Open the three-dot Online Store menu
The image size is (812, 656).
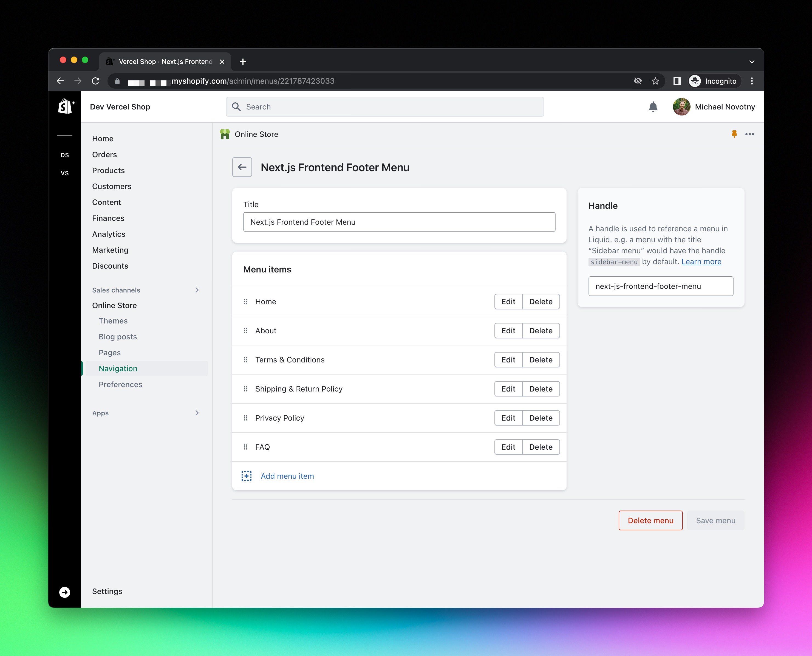[x=750, y=134]
